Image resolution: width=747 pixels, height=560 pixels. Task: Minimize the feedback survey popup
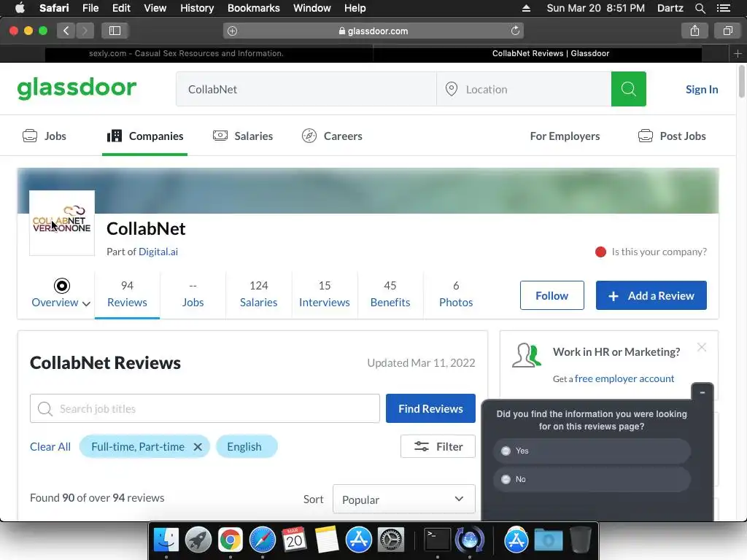pyautogui.click(x=703, y=392)
